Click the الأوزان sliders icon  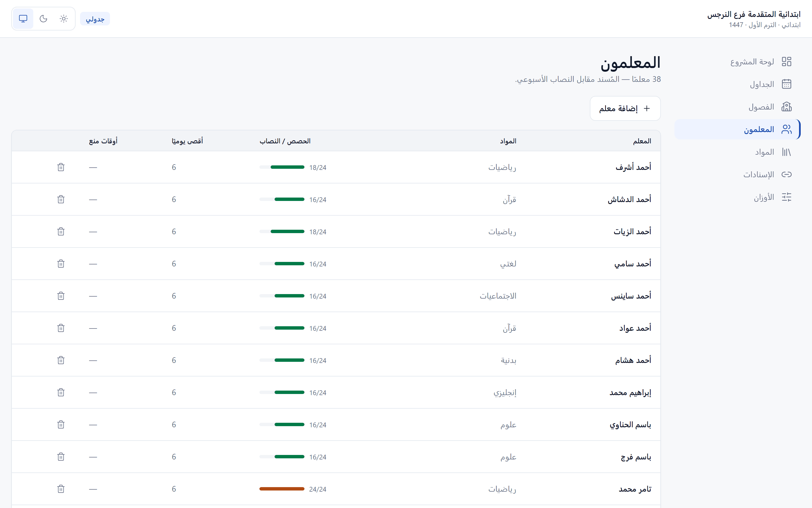click(787, 197)
